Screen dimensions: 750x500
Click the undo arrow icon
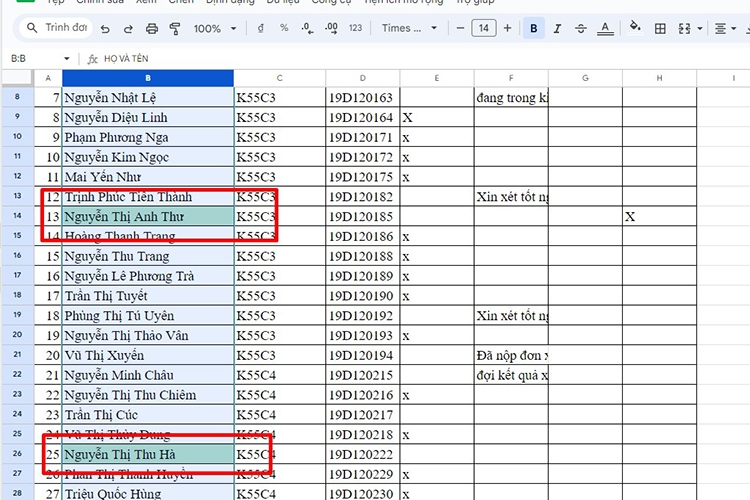(105, 29)
